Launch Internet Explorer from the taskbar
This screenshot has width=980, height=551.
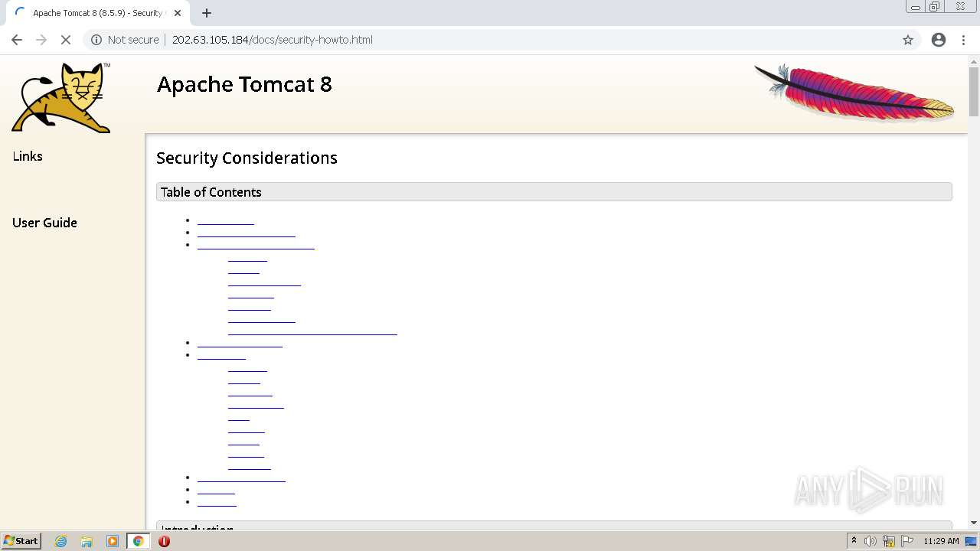60,541
